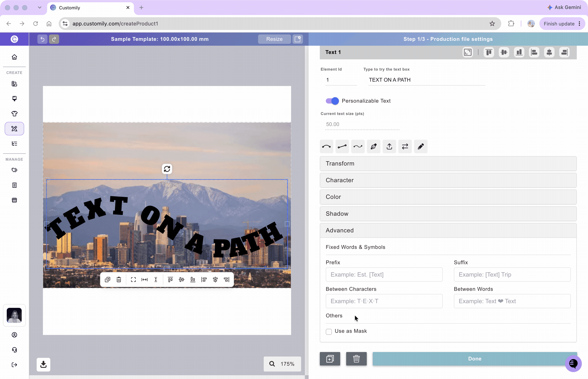Open home icon in left sidebar
Viewport: 588px width, 379px height.
tap(15, 57)
